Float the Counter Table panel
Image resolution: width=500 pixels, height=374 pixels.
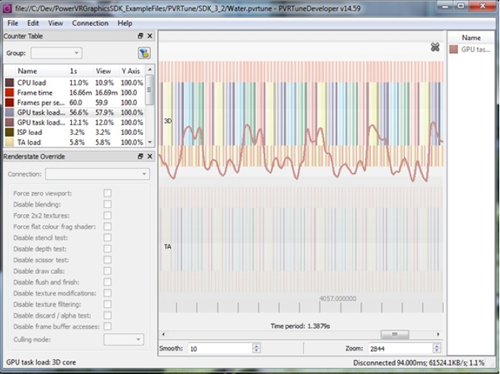coord(140,36)
